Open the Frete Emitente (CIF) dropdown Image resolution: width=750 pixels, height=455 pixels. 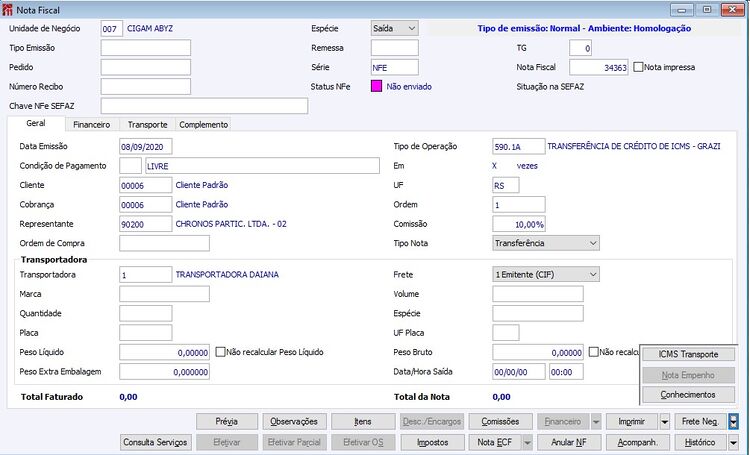(x=546, y=275)
